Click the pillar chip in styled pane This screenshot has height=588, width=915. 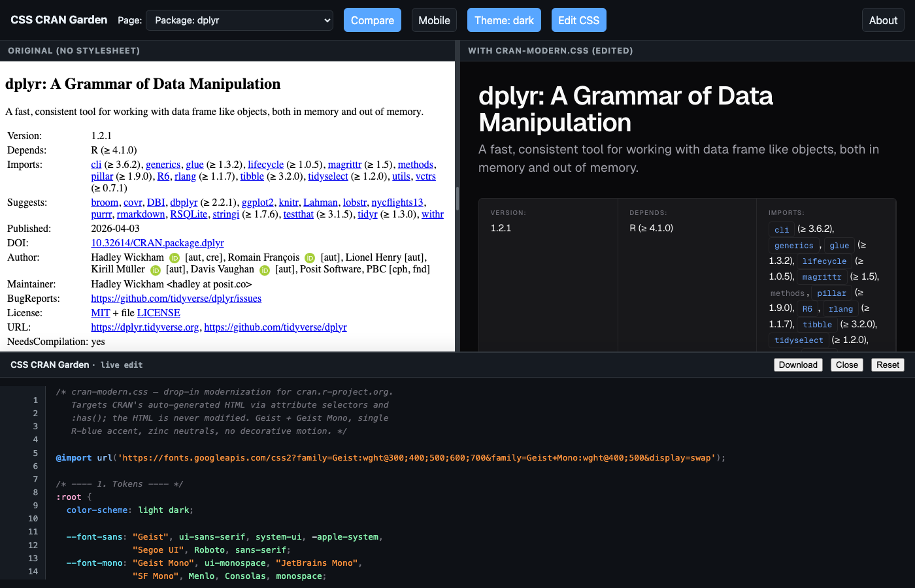(x=831, y=293)
